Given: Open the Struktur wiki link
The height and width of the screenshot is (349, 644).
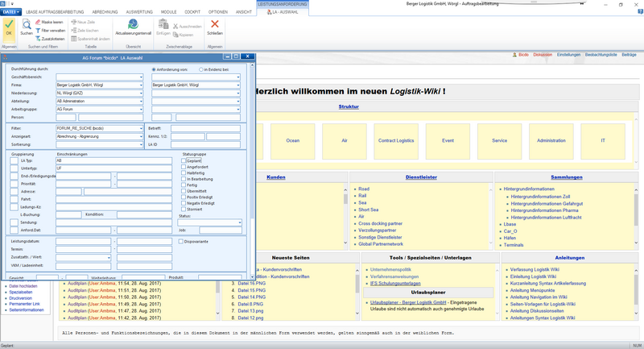Looking at the screenshot, I should click(349, 106).
